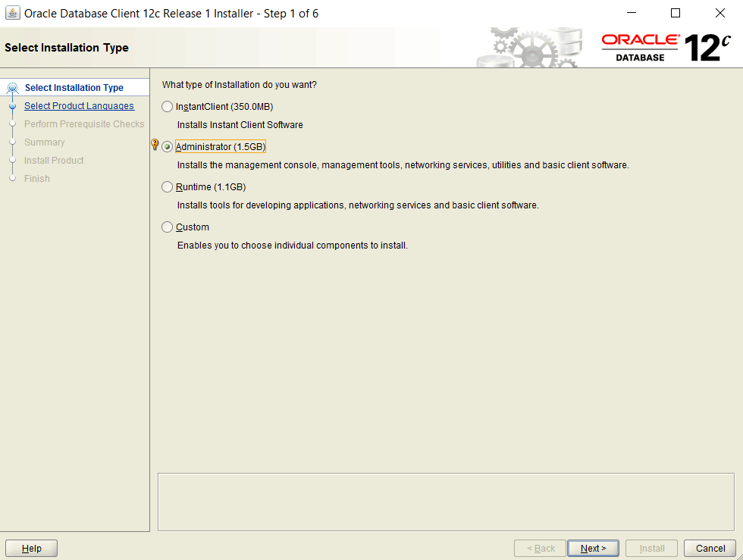
Task: Close the installer window
Action: (719, 14)
